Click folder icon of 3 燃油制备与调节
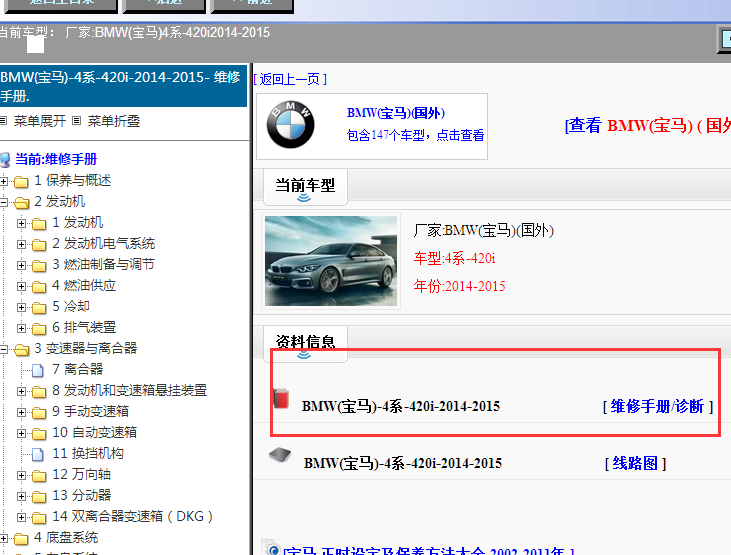 [39, 265]
